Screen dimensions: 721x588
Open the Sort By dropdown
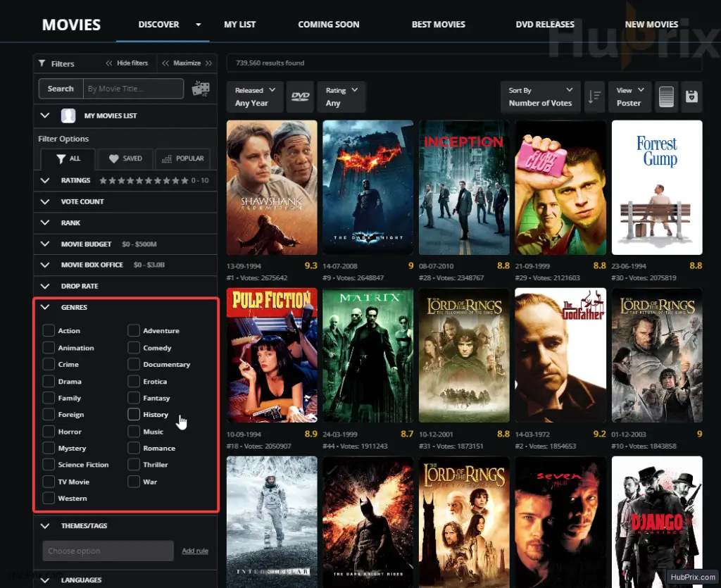coord(540,96)
